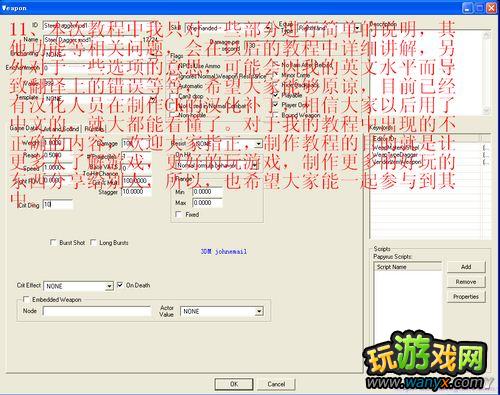
Task: Enable the Fixed range checkbox
Action: 179,214
